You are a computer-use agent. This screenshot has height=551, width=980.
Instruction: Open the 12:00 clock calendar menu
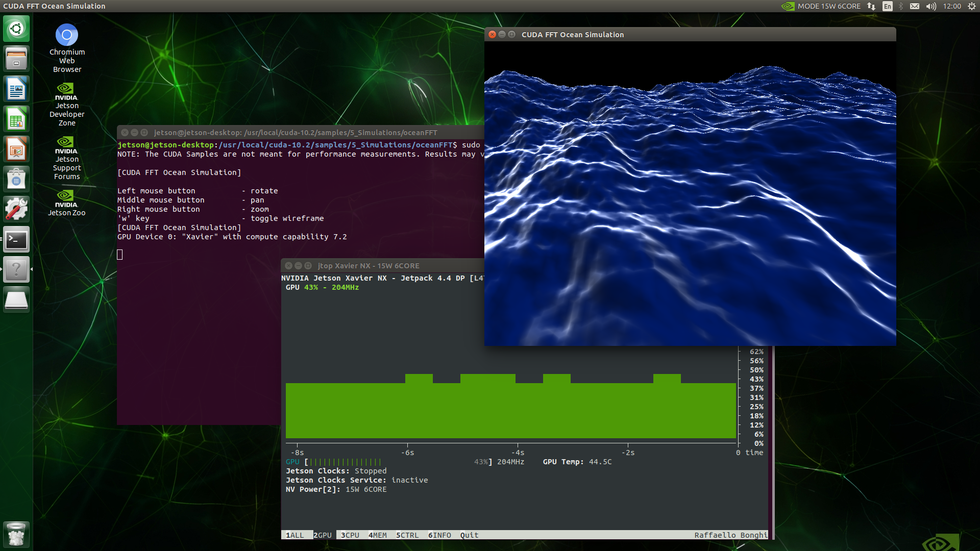(x=952, y=6)
